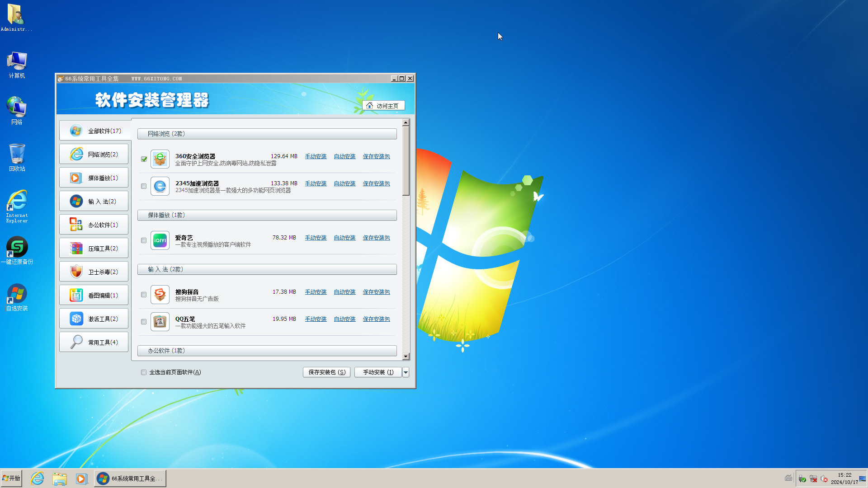Image resolution: width=868 pixels, height=488 pixels.
Task: Click the 360安全浏览器 app icon
Action: tap(160, 159)
